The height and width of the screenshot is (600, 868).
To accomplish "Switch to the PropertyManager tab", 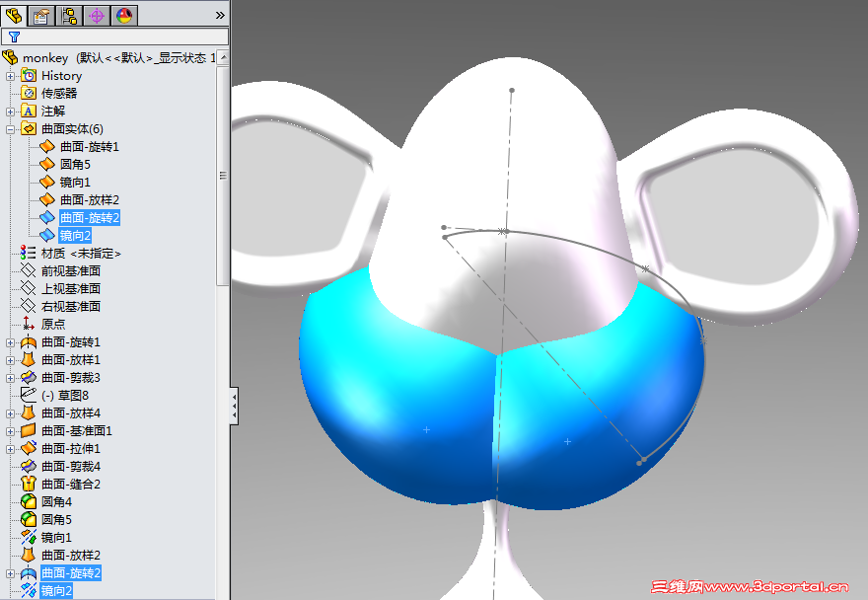I will pos(41,16).
